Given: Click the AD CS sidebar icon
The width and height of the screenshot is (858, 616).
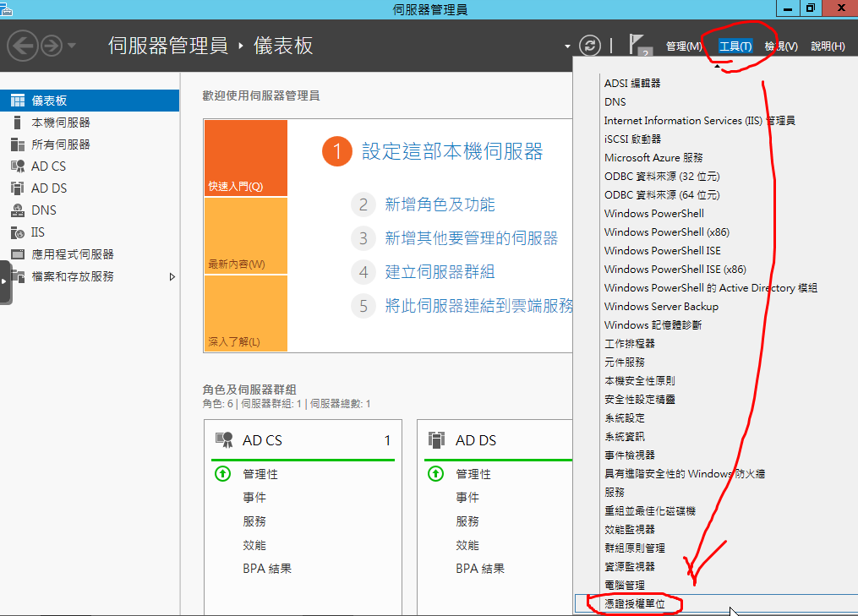Looking at the screenshot, I should click(x=18, y=166).
